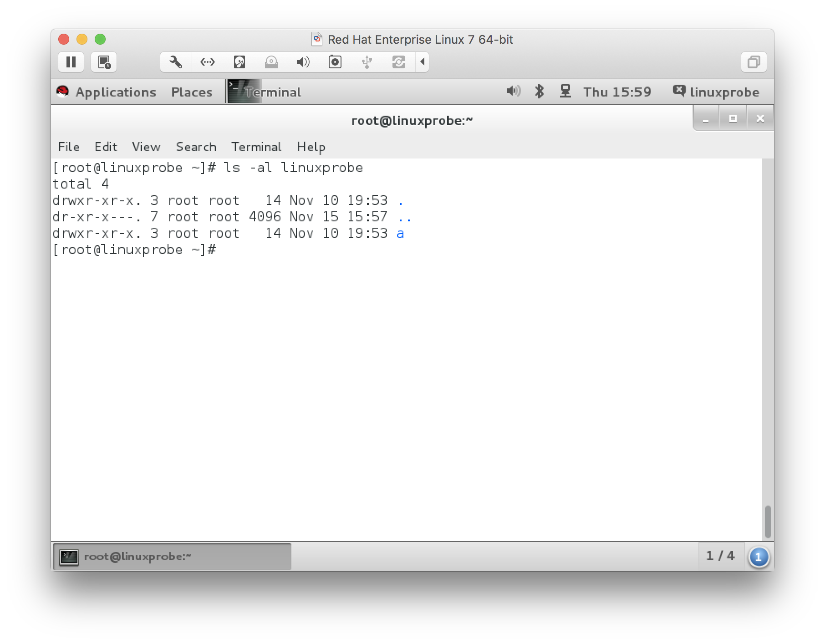The width and height of the screenshot is (825, 644).
Task: Toggle VM sound device icon
Action: 303,62
